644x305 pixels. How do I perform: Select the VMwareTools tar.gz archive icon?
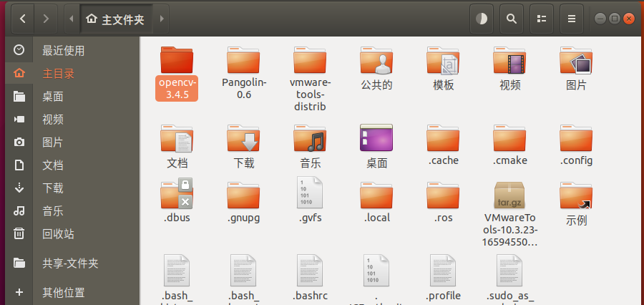pyautogui.click(x=509, y=195)
